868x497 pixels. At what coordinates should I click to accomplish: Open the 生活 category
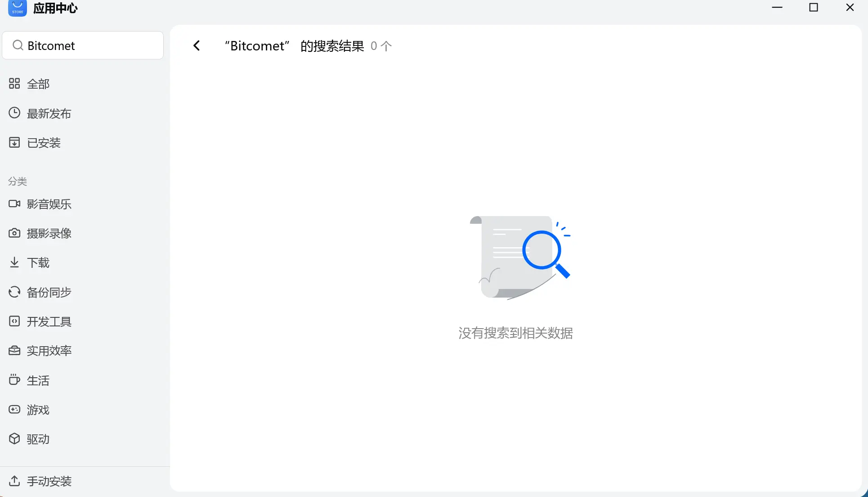pos(38,380)
